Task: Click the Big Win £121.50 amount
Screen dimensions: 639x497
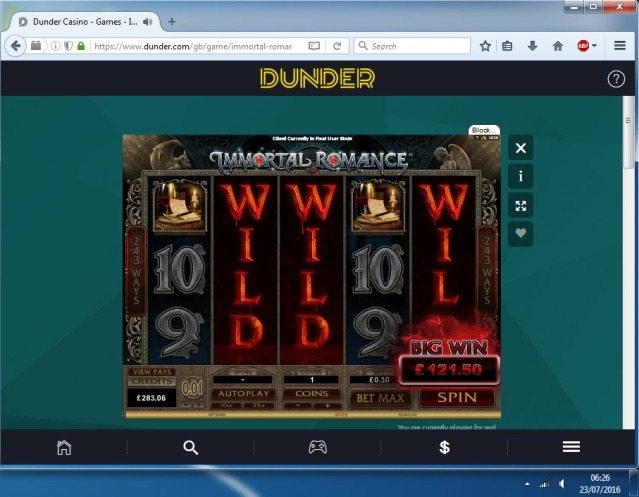Action: (449, 369)
